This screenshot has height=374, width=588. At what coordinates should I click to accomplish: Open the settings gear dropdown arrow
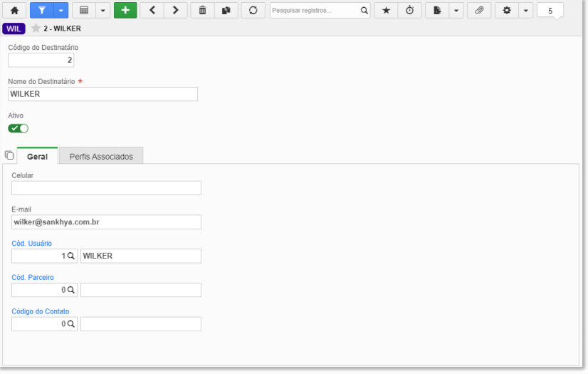point(526,11)
